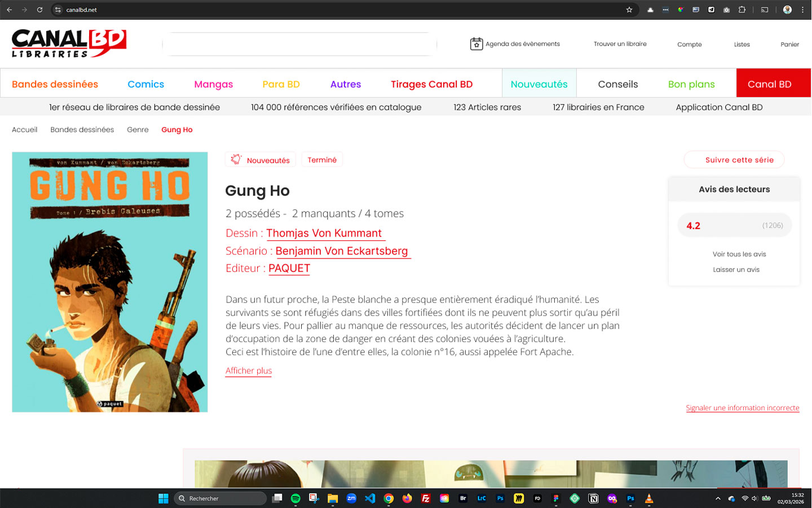Open author link Thomjas Von Kummant

(x=324, y=233)
